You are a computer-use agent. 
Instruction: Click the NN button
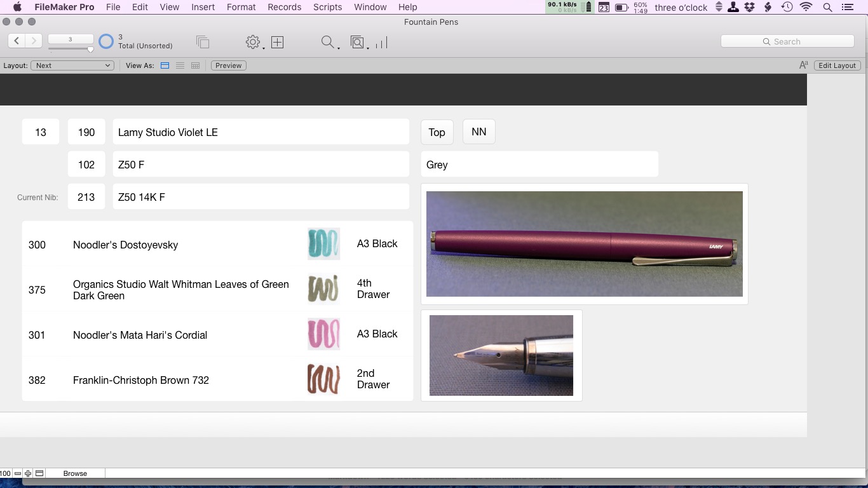(x=479, y=132)
